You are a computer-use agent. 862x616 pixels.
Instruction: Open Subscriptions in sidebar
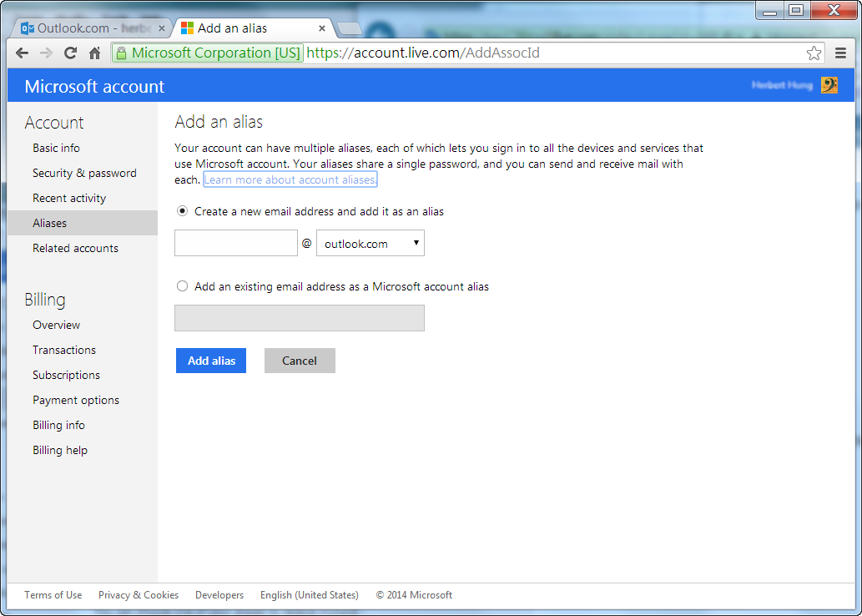(66, 375)
